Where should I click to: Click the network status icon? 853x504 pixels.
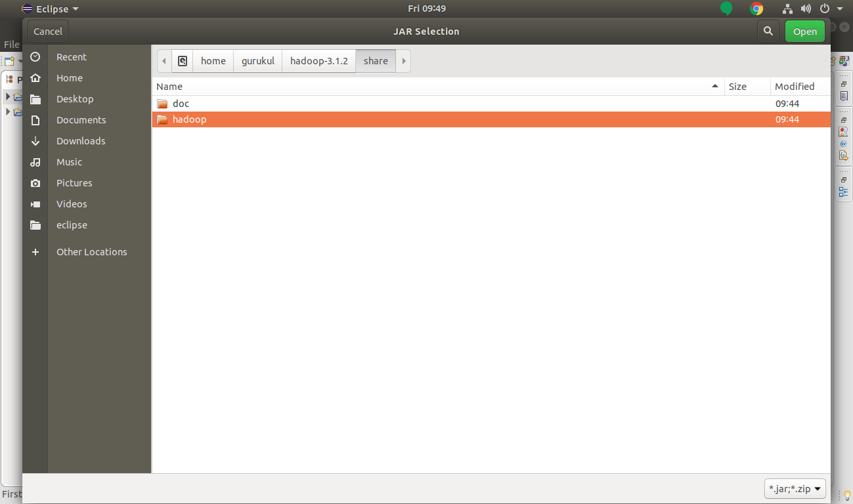pyautogui.click(x=788, y=9)
